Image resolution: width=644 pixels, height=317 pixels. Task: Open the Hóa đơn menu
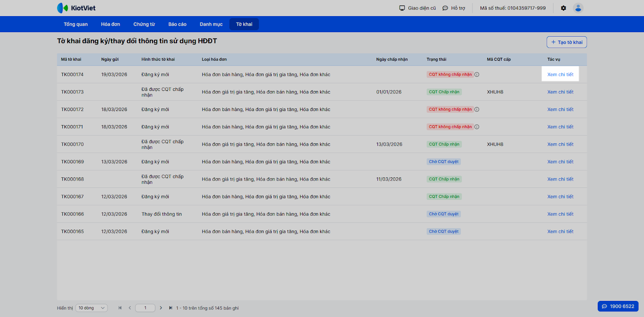110,24
